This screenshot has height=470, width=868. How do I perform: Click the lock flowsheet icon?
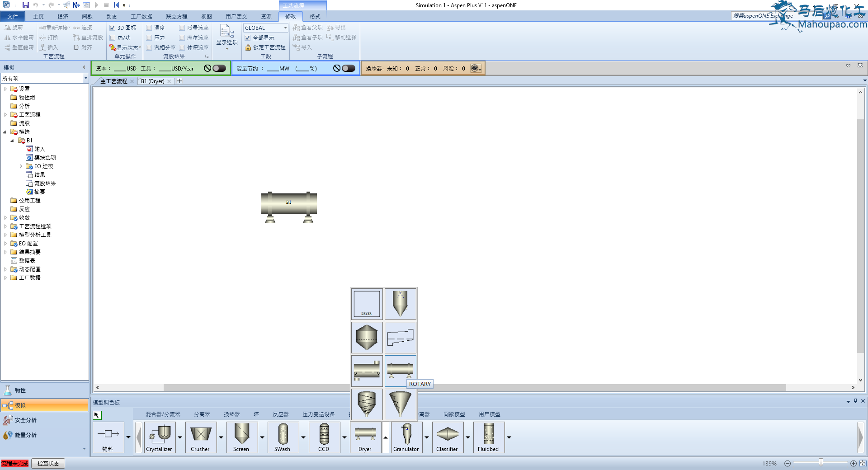[248, 47]
